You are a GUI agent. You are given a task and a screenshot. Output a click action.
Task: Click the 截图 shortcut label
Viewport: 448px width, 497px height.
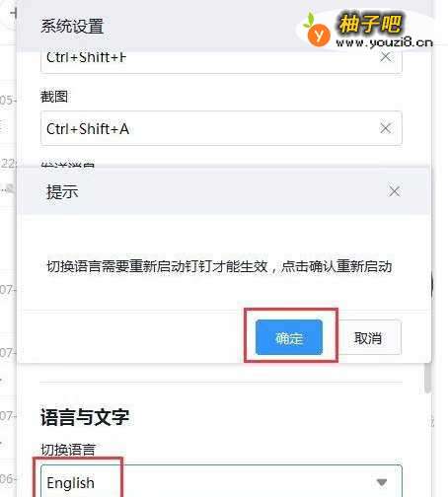54,97
